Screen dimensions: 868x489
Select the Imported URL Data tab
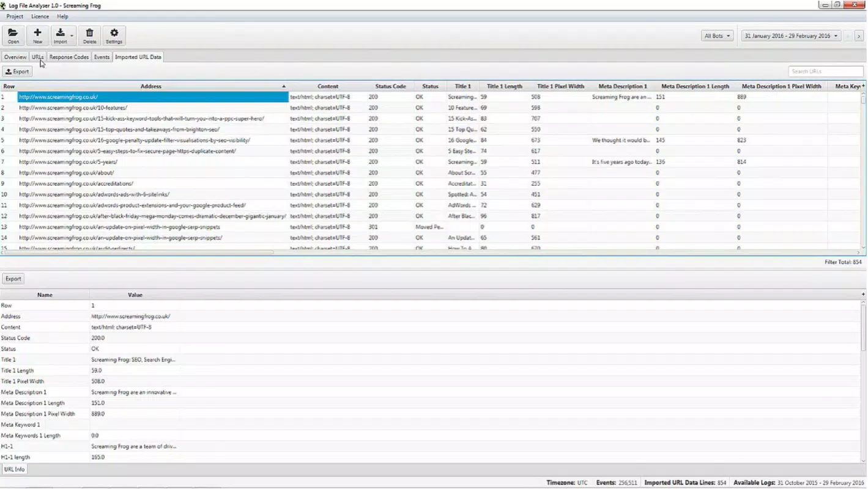click(x=138, y=57)
